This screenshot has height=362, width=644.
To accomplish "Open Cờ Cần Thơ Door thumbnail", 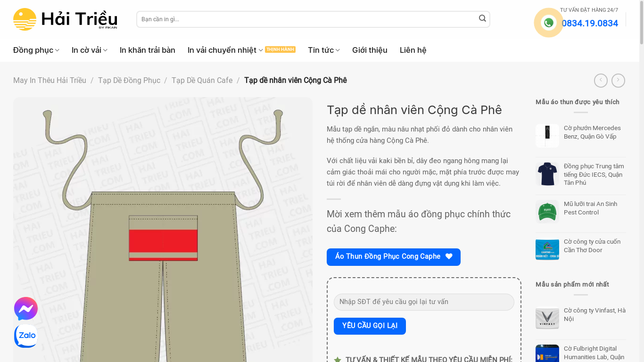I will (x=547, y=249).
